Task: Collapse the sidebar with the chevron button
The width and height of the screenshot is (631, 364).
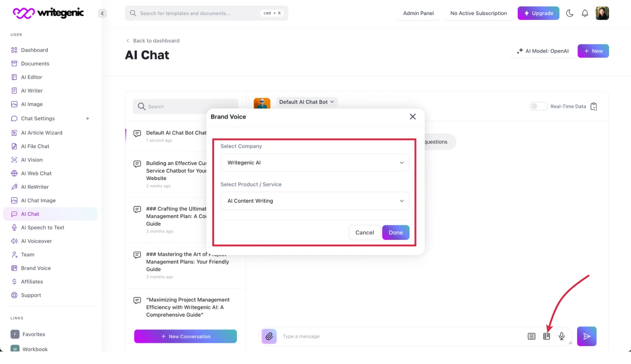Action: (102, 13)
